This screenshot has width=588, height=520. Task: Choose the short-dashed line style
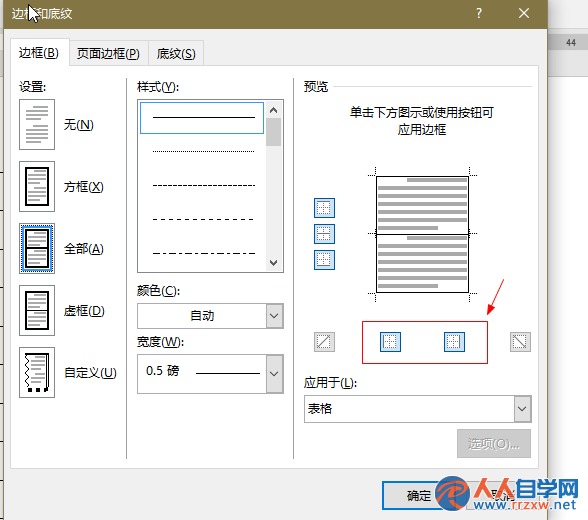202,185
